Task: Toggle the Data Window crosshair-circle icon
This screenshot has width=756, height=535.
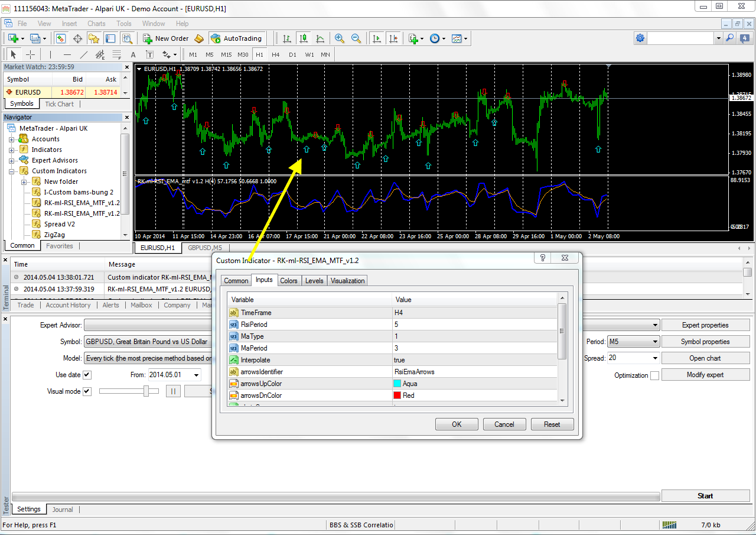Action: click(x=77, y=38)
